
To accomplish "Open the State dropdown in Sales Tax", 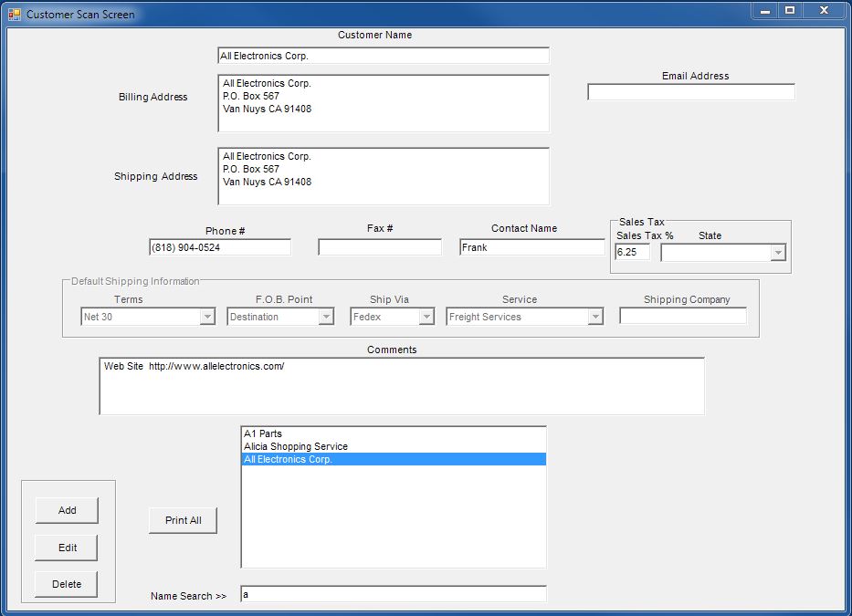I will (778, 253).
